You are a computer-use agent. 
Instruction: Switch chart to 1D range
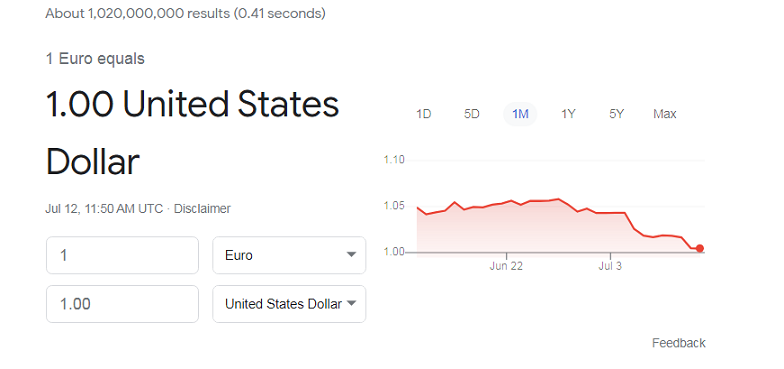(x=424, y=114)
